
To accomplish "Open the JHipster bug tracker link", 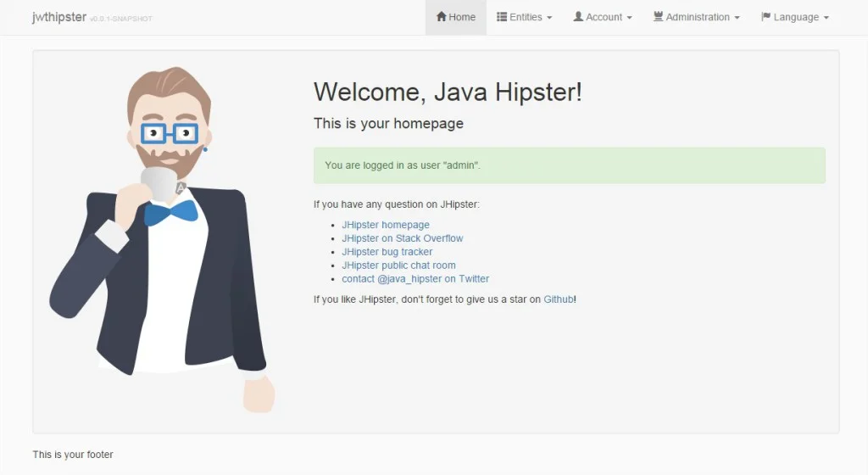I will 387,252.
